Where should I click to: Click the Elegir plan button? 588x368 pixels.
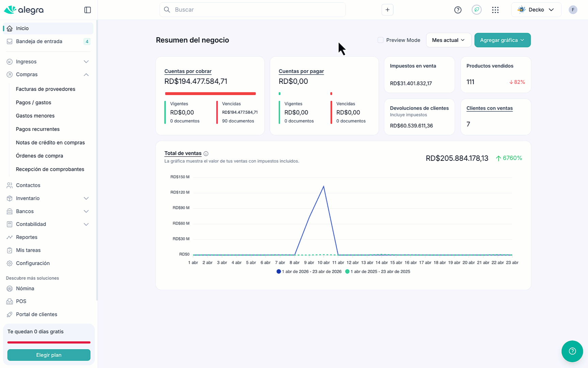pyautogui.click(x=49, y=355)
